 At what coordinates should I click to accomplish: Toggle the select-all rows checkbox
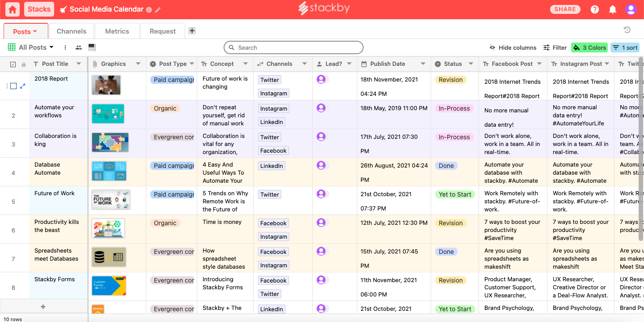point(13,64)
